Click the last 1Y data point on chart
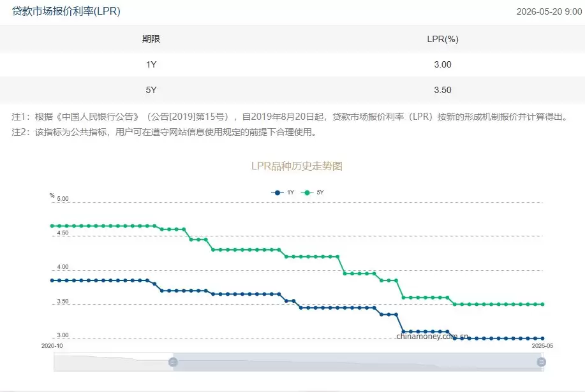This screenshot has width=585, height=392. click(542, 338)
